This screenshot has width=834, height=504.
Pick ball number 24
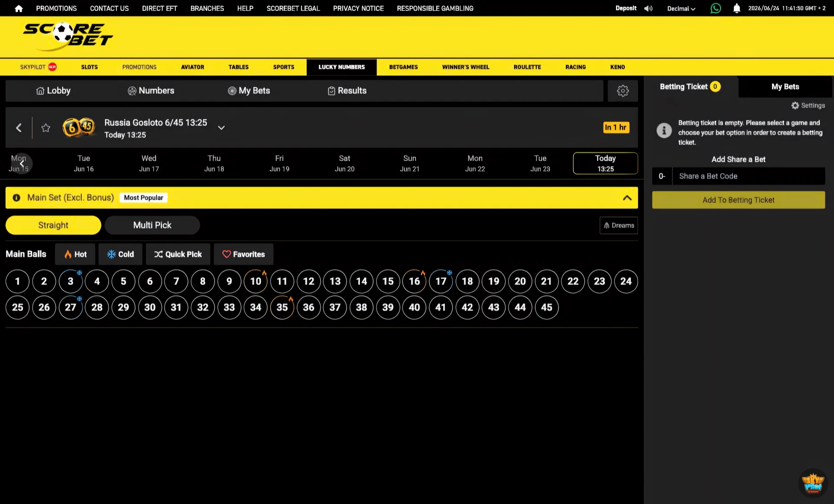click(x=626, y=281)
